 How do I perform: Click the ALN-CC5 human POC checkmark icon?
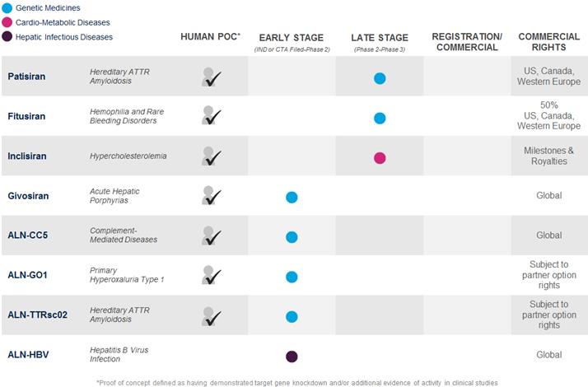(212, 235)
